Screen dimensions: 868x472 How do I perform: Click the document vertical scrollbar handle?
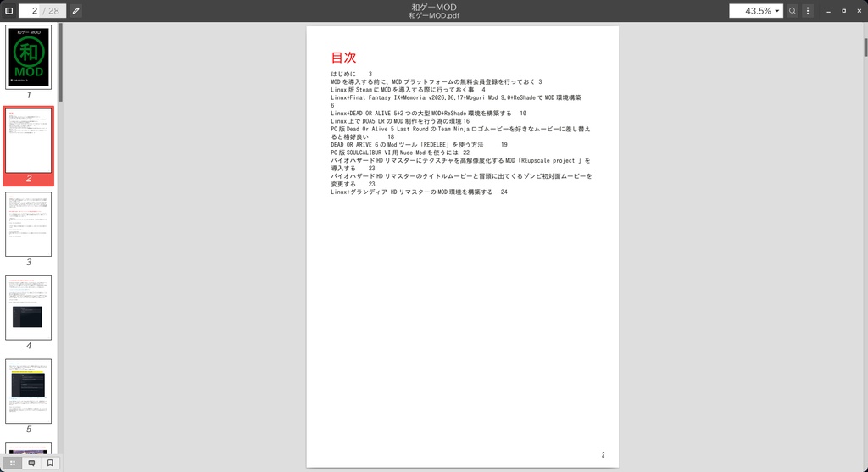pyautogui.click(x=865, y=47)
